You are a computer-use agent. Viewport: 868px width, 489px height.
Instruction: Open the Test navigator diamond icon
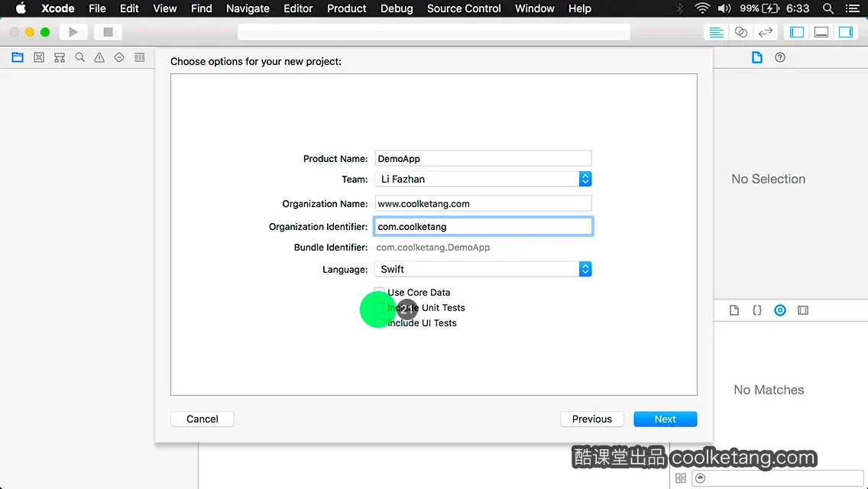[119, 57]
